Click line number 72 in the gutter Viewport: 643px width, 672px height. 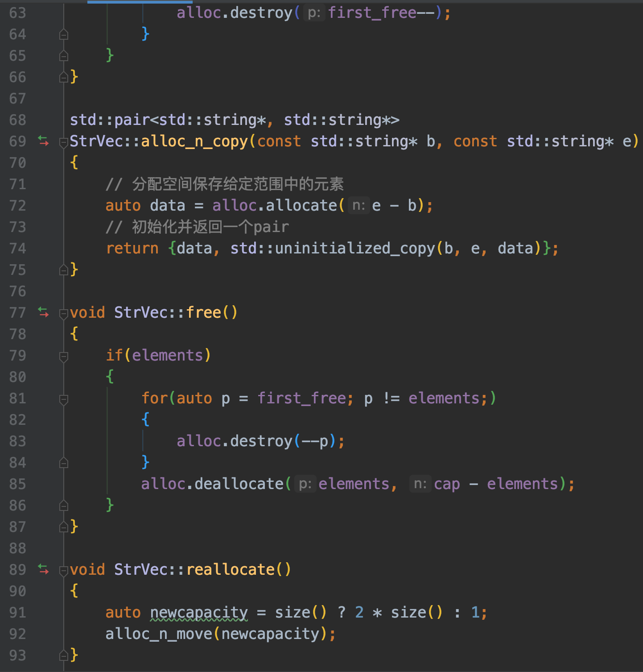click(18, 206)
